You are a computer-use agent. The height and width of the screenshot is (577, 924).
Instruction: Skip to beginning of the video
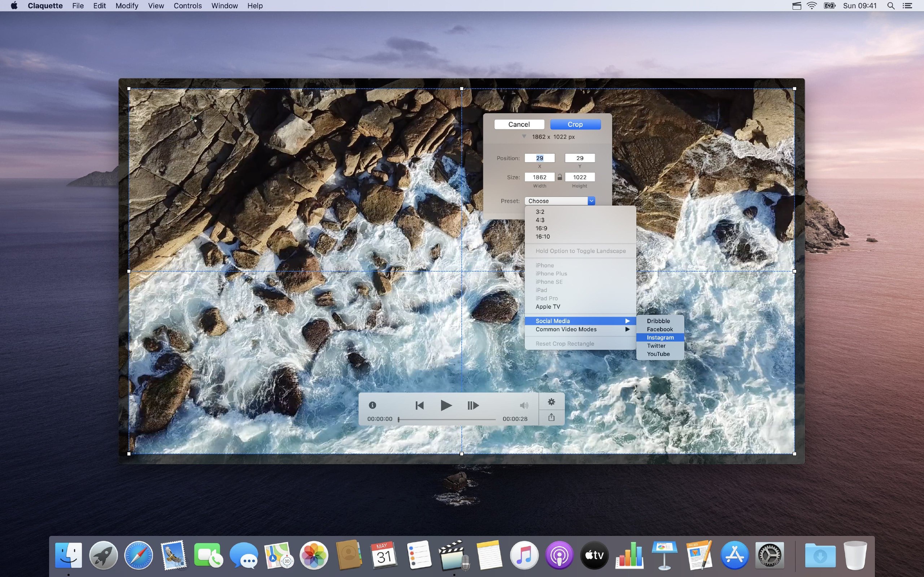click(x=419, y=405)
